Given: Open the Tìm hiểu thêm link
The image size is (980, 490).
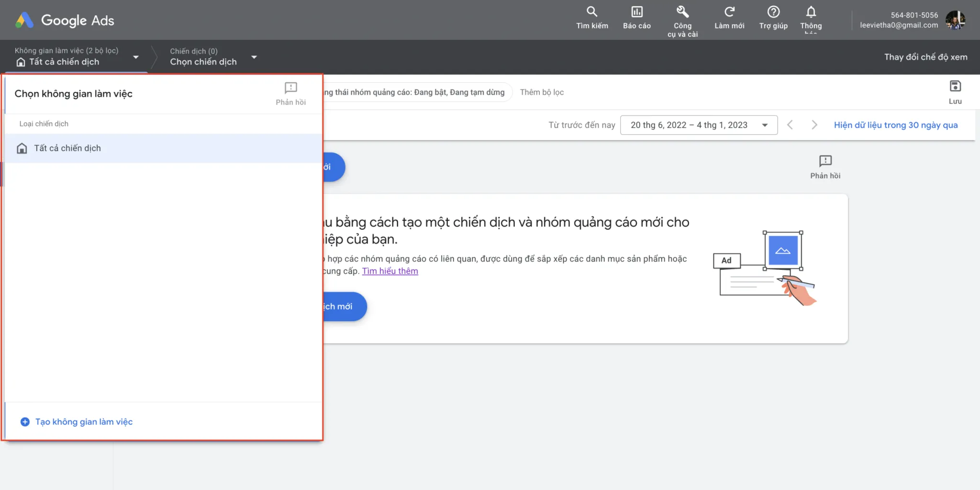Looking at the screenshot, I should [x=390, y=271].
